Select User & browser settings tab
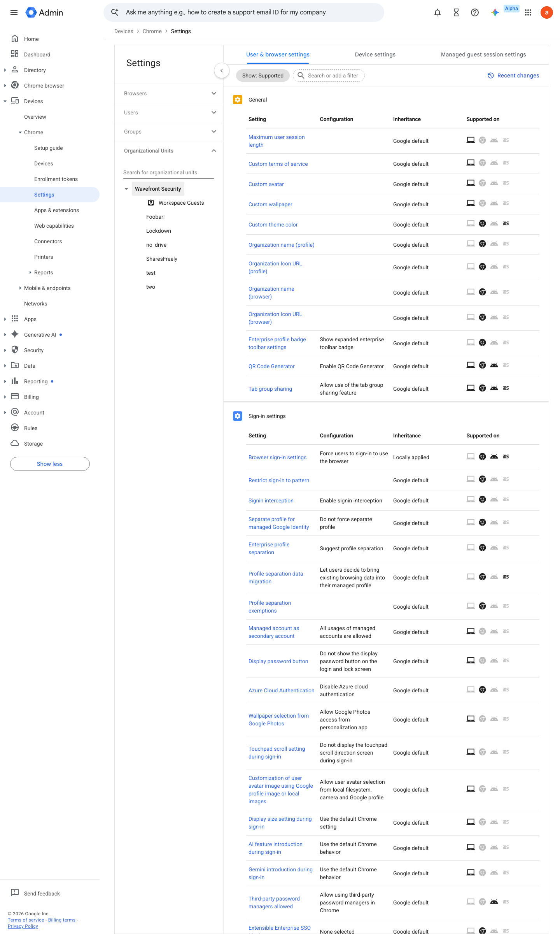 [x=278, y=54]
